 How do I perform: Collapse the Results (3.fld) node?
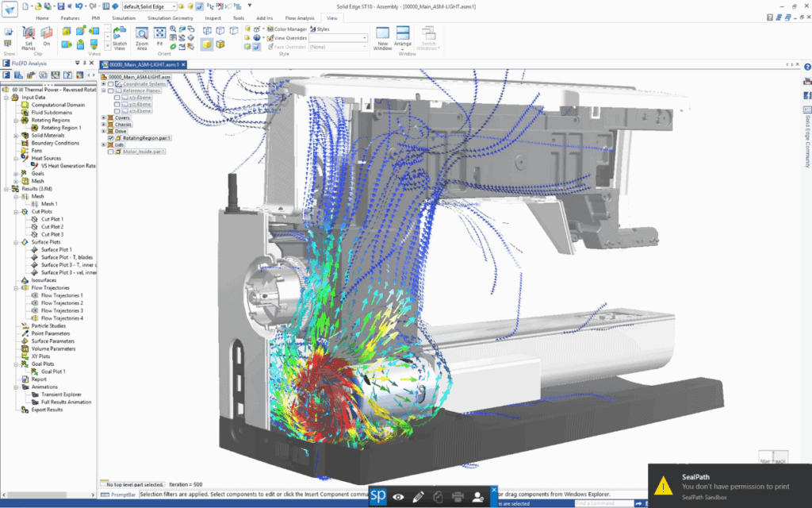[x=6, y=189]
